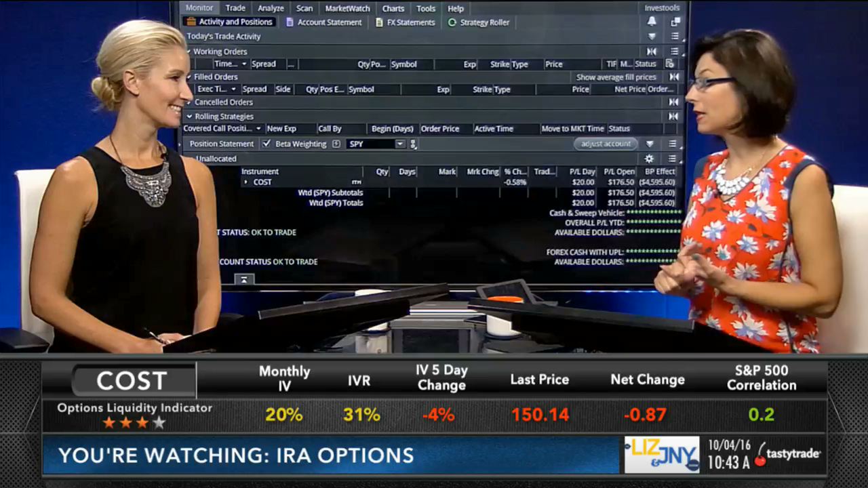
Task: Switch to the Tools tab
Action: click(x=426, y=8)
